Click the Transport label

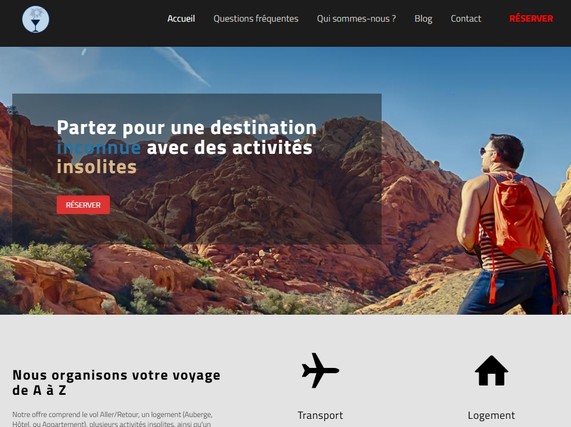click(x=320, y=415)
